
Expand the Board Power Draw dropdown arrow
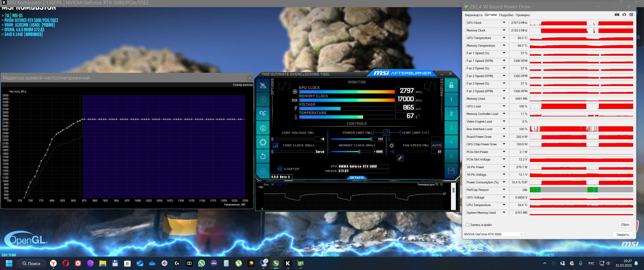tap(504, 136)
